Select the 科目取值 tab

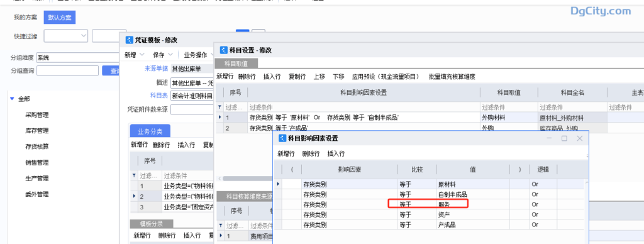click(236, 64)
